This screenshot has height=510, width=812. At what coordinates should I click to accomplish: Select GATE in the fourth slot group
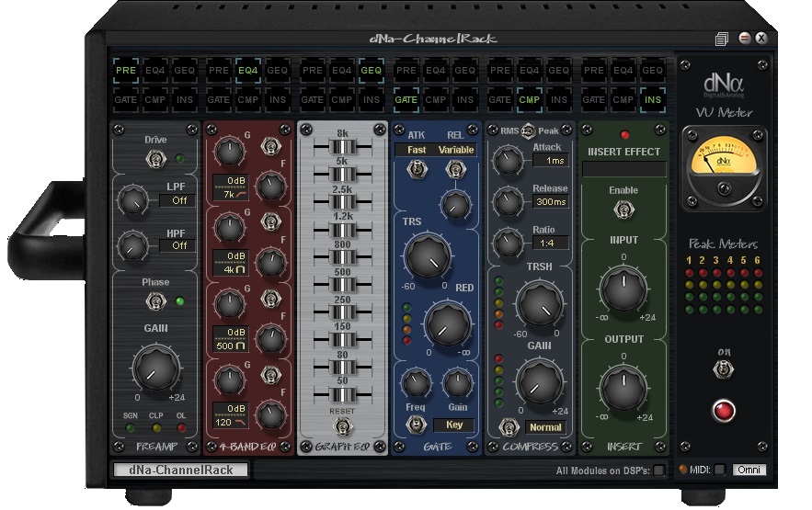406,100
